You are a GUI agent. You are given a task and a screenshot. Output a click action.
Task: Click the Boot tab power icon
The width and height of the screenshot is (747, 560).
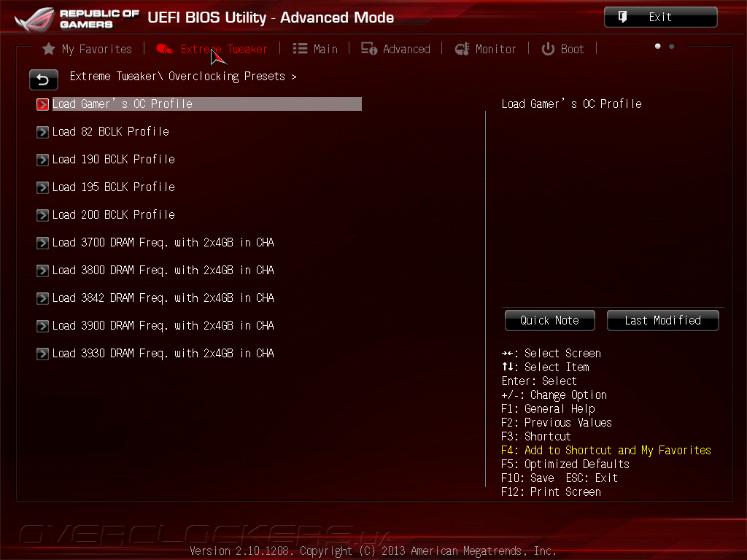tap(548, 49)
